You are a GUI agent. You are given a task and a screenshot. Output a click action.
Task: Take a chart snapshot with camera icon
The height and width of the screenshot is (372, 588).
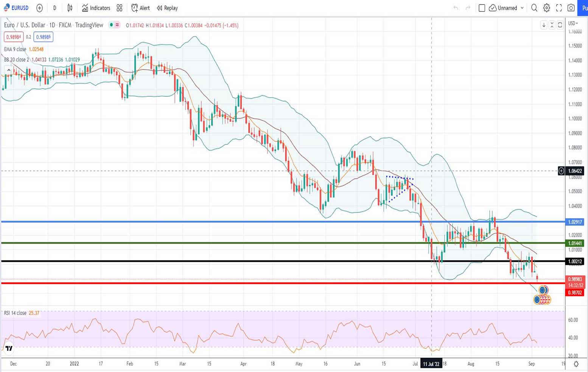click(571, 8)
